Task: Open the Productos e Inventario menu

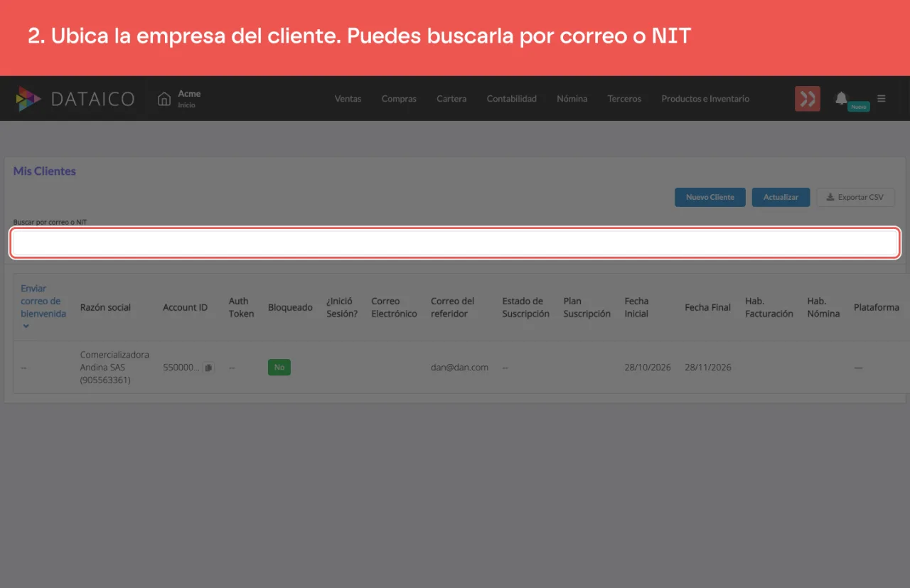Action: [705, 99]
